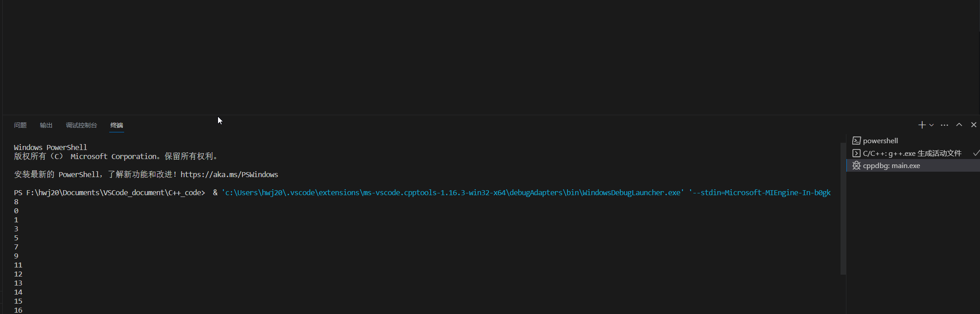Click the task icon beside C/C++ g++.exe

pos(856,153)
